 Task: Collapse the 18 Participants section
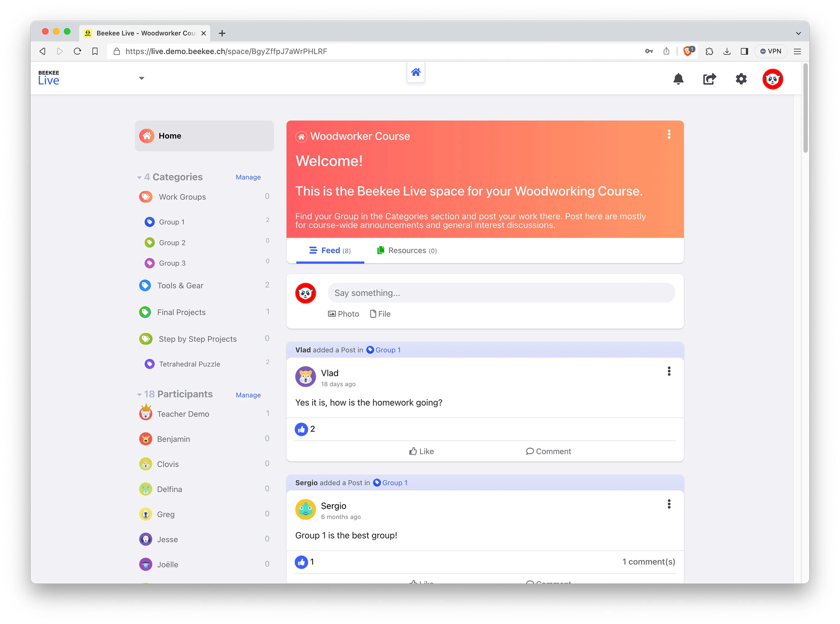tap(140, 394)
